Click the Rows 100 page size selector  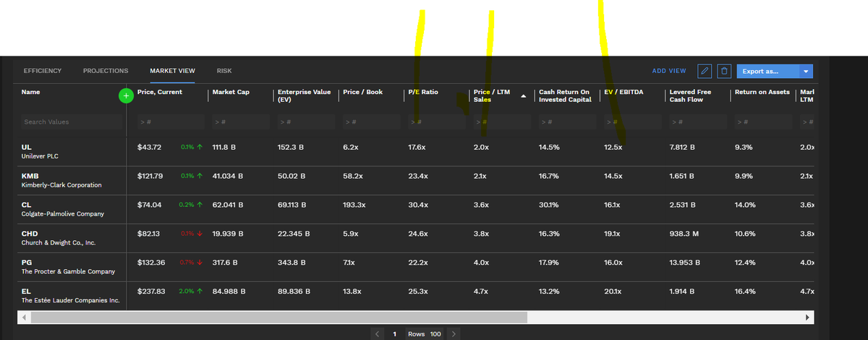pyautogui.click(x=425, y=333)
